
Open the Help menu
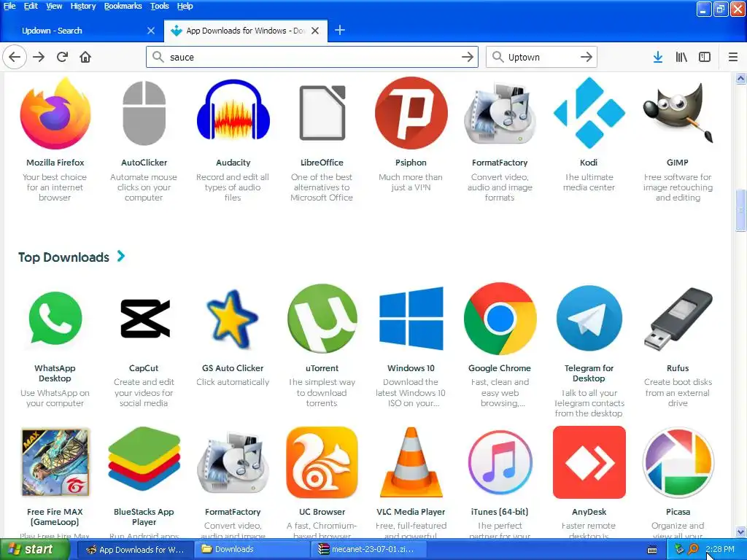click(x=185, y=6)
